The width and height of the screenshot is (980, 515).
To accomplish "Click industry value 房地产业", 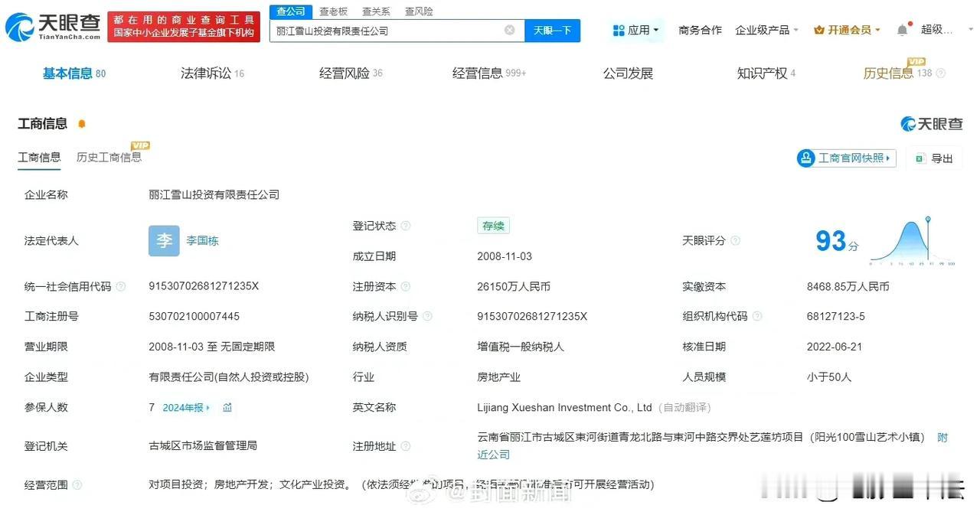I will [498, 377].
